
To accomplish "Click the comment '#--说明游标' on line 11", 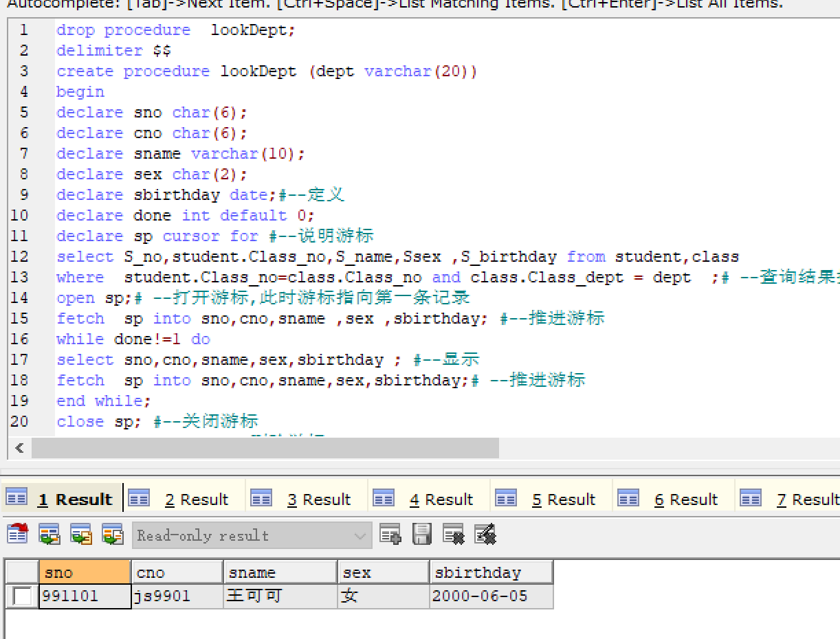I will click(322, 236).
